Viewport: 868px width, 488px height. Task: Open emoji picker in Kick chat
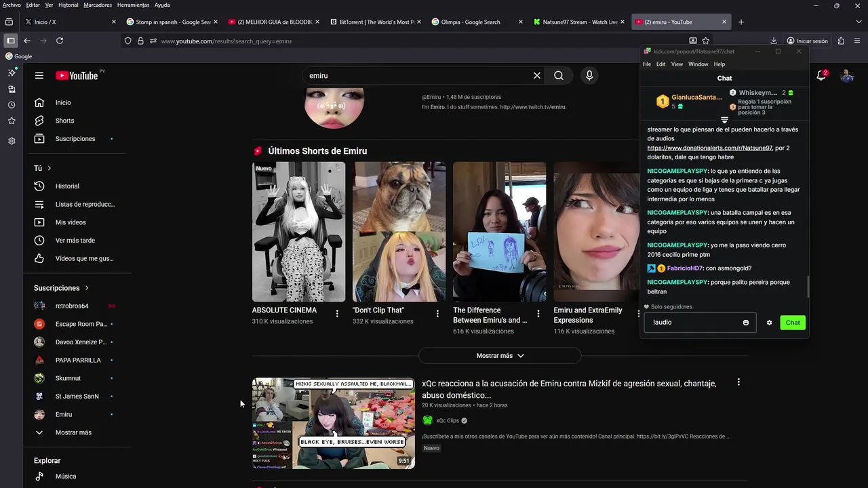click(x=746, y=323)
